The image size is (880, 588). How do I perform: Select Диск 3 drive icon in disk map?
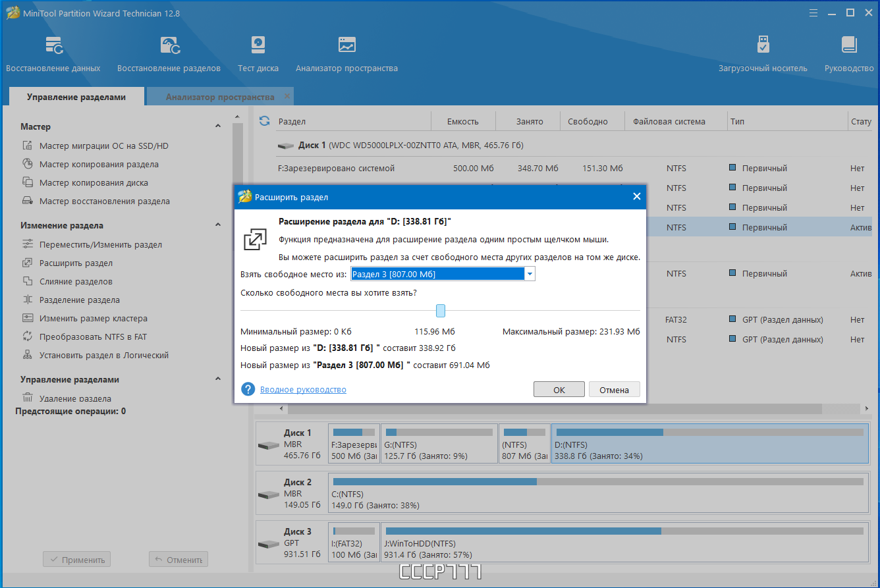pos(269,544)
